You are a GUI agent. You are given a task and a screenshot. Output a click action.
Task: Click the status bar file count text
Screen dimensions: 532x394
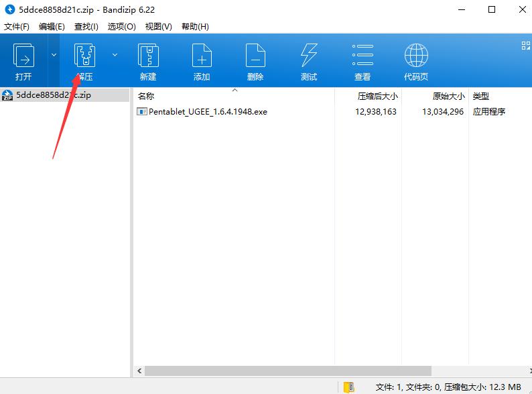tap(448, 387)
